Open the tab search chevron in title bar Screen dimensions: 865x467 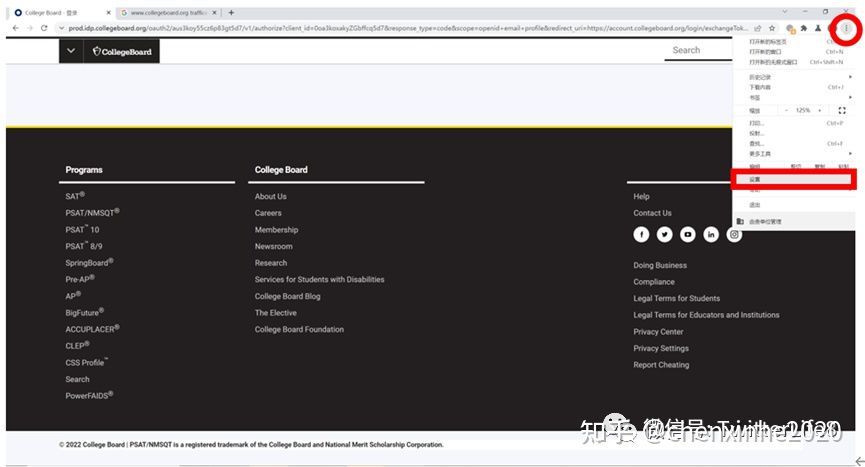[784, 12]
